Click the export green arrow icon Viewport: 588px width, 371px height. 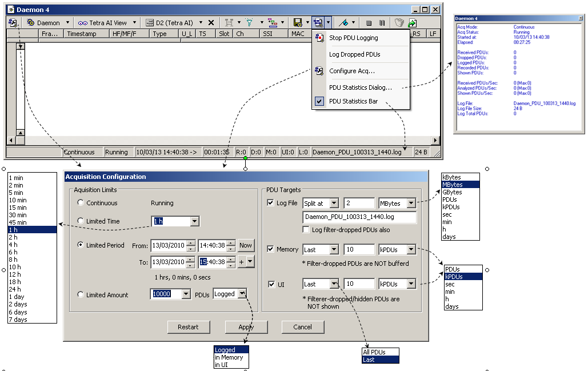[x=413, y=23]
